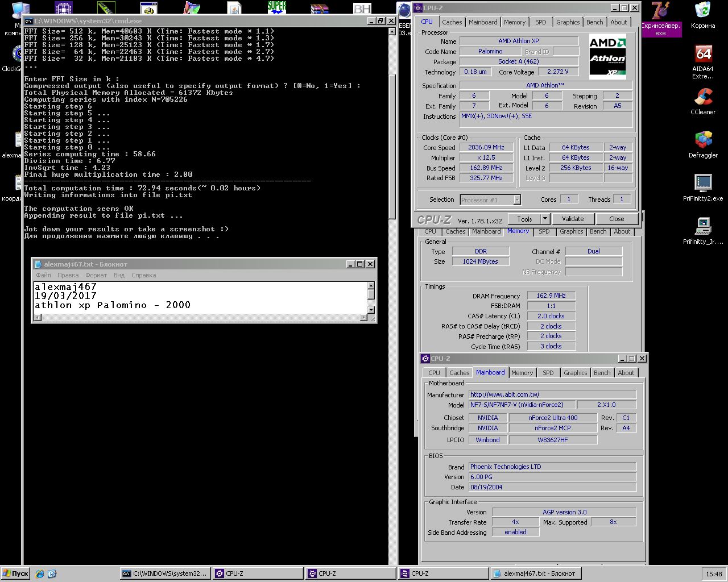Open the Корзина recycle bin

[703, 16]
